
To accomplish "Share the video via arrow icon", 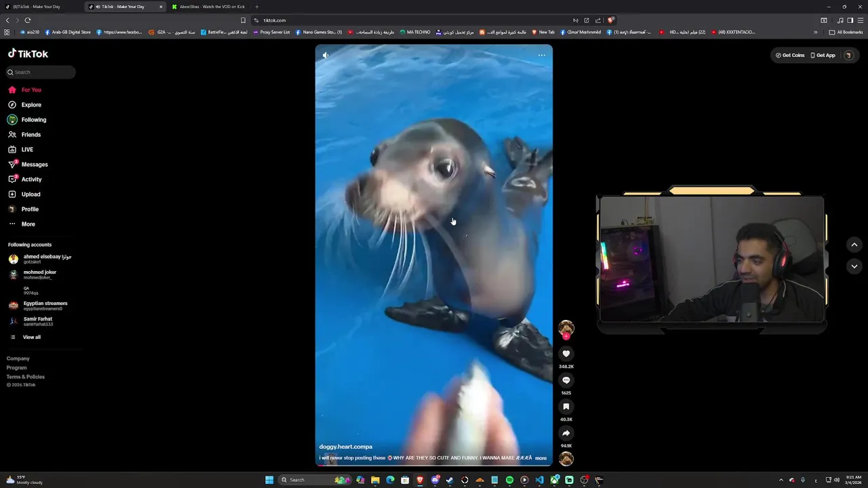I will pyautogui.click(x=566, y=433).
